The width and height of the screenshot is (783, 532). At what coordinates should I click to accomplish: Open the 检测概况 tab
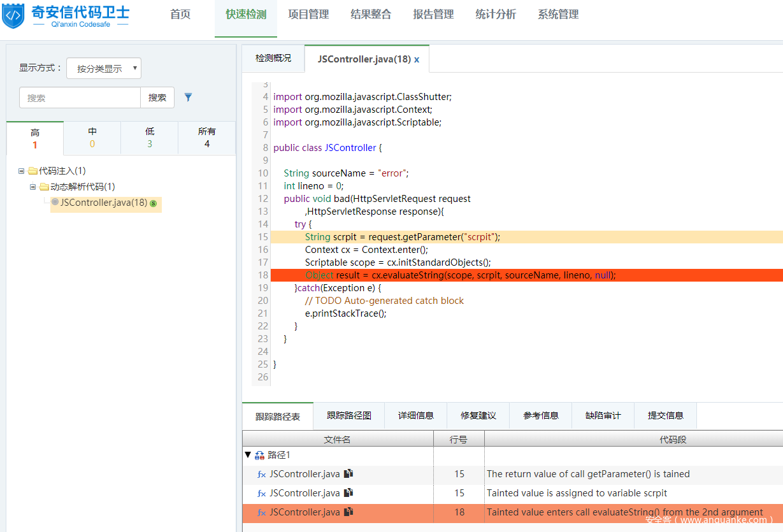coord(273,58)
